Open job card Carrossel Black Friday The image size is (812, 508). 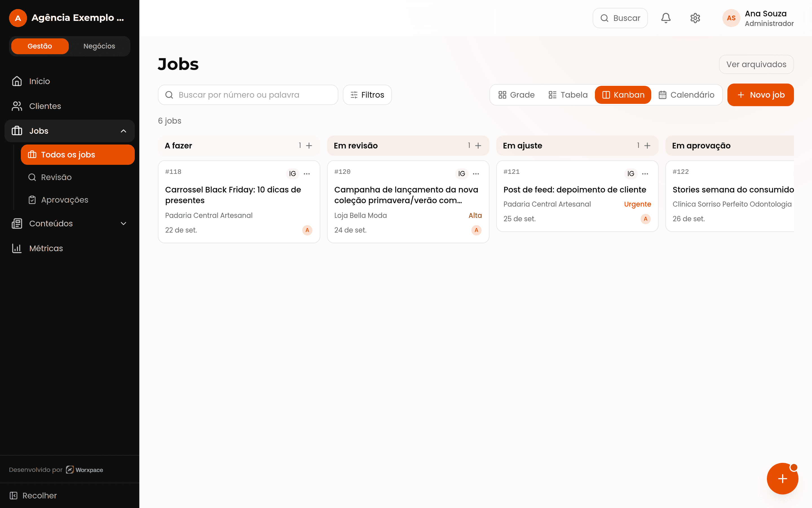tap(239, 202)
